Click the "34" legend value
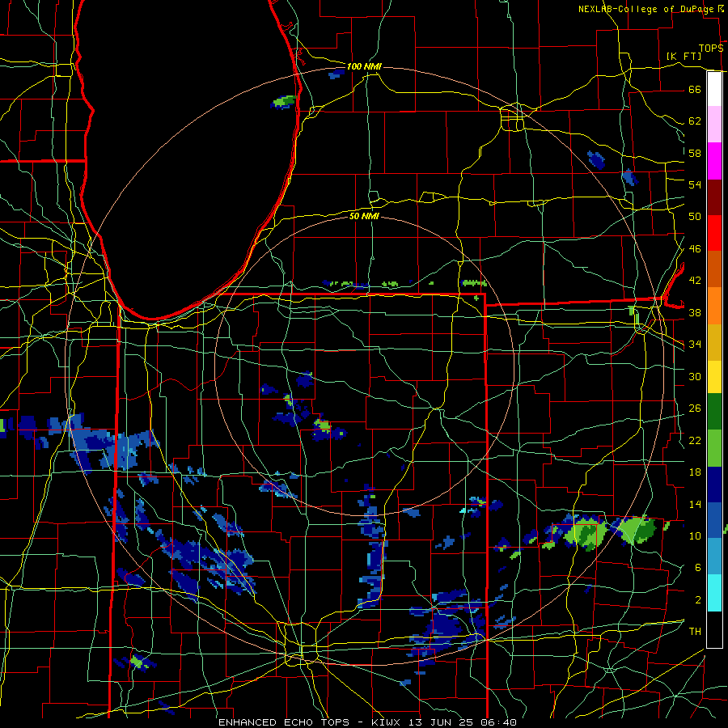The image size is (728, 728). 695,345
